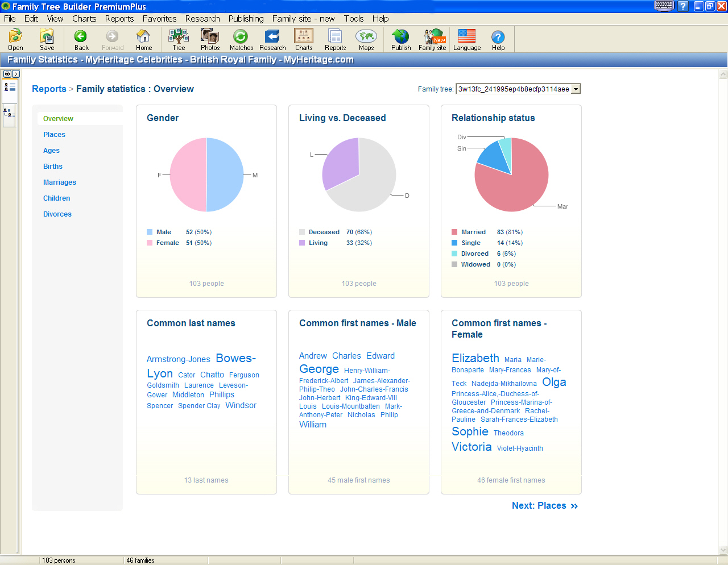Screen dimensions: 728x565
Task: Click the title bar help question icon
Action: 683,6
